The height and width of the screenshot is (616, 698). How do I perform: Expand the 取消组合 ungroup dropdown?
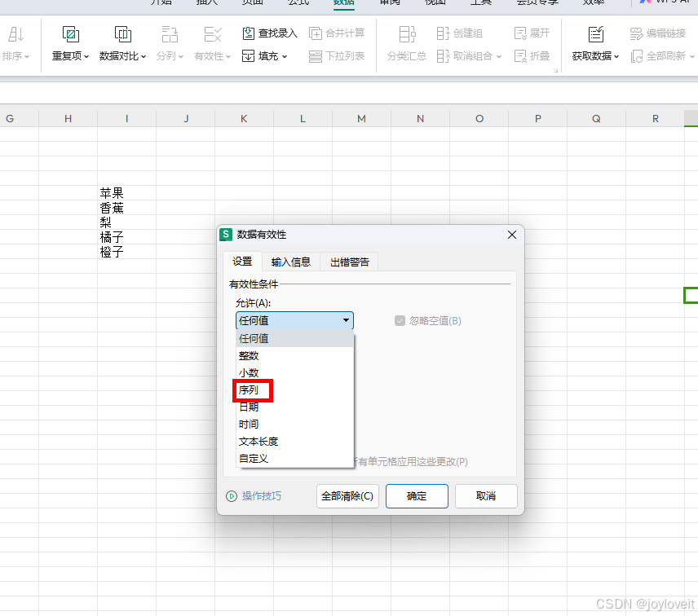point(499,56)
